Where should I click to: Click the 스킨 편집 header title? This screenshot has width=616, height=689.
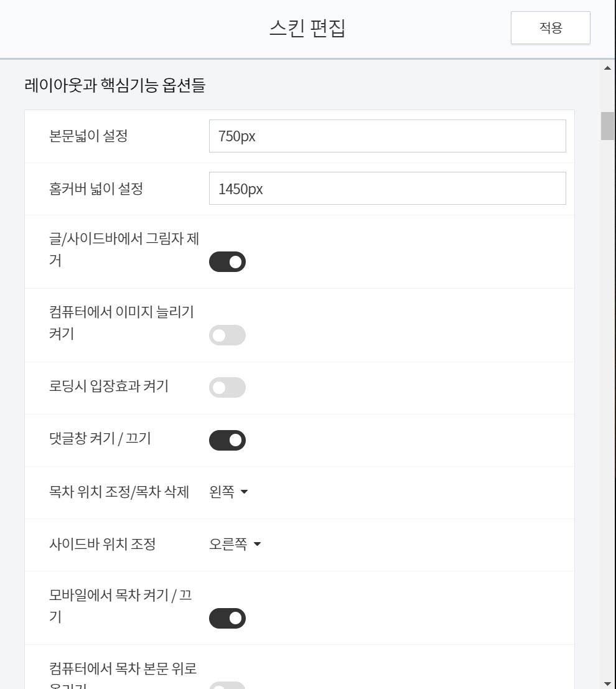307,26
